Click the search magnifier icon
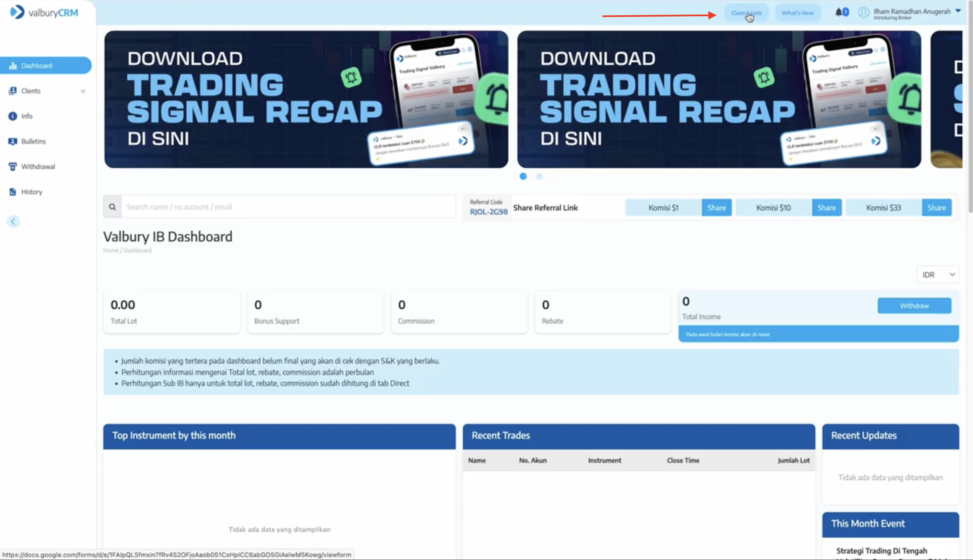973x560 pixels. point(112,207)
